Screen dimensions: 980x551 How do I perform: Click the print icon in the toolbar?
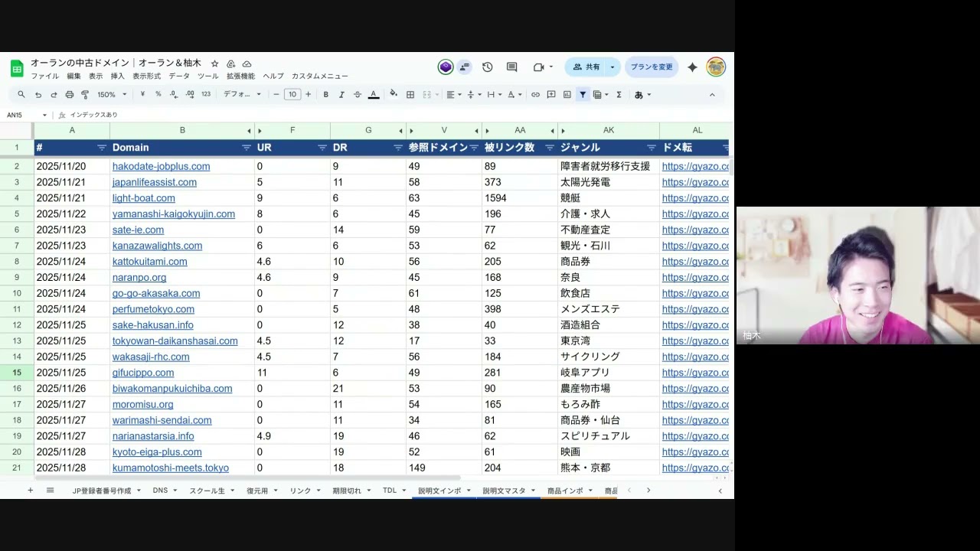pyautogui.click(x=70, y=95)
